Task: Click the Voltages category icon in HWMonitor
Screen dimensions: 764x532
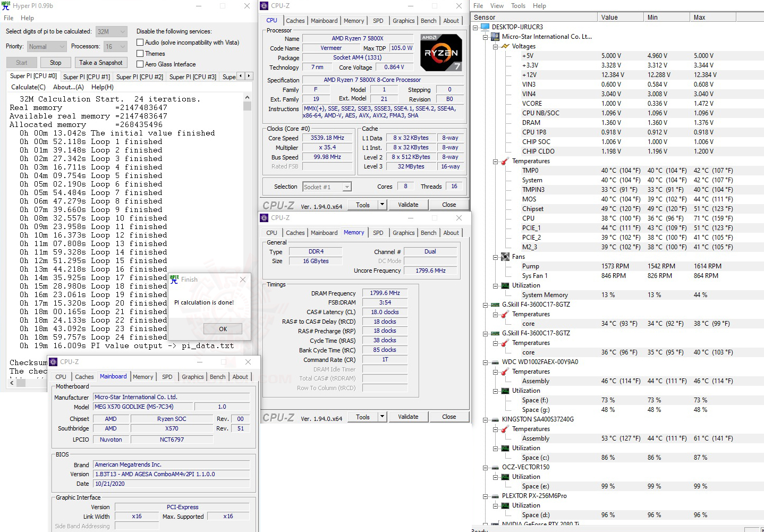Action: click(x=505, y=46)
